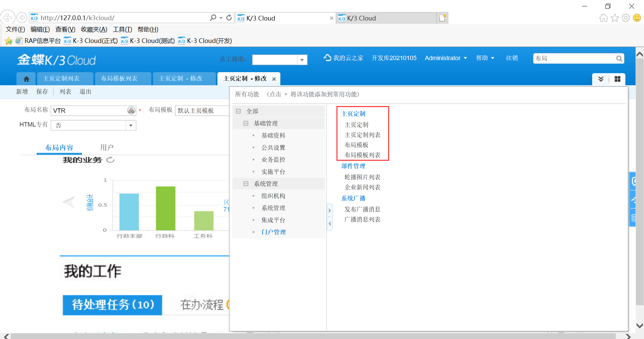Open the 企业新闻列表 function link

363,187
